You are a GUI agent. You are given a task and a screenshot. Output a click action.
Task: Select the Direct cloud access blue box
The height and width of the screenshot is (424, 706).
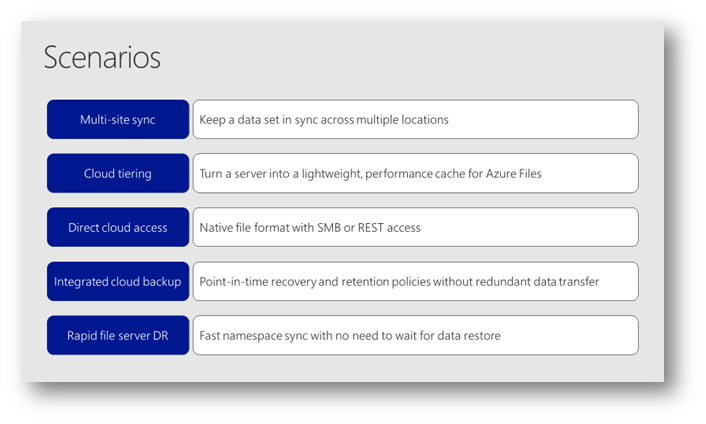coord(118,227)
